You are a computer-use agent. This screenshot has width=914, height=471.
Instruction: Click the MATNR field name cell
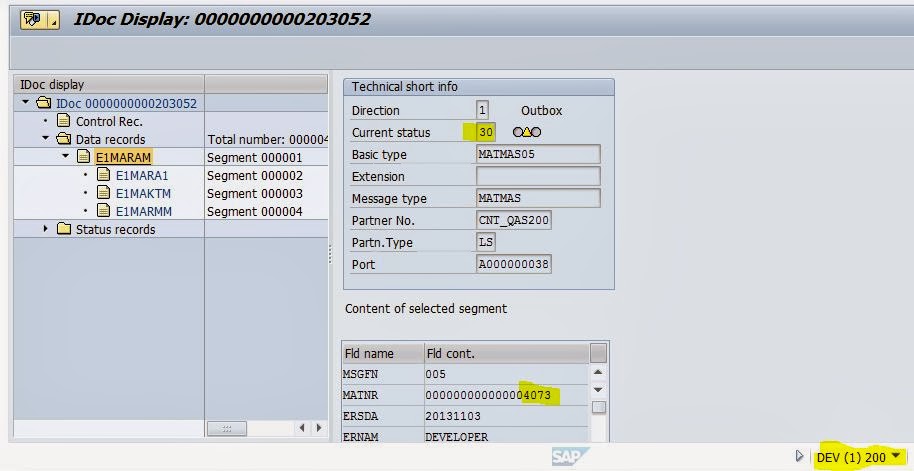coord(383,395)
